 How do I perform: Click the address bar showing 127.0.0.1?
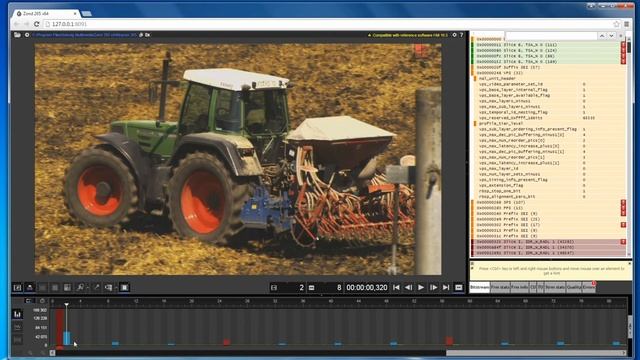coord(327,24)
